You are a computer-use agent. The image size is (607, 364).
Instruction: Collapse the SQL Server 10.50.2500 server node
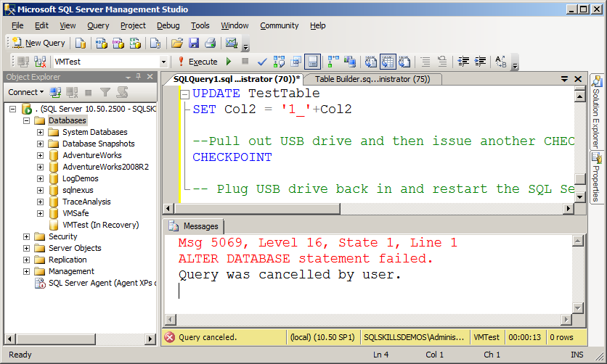13,109
